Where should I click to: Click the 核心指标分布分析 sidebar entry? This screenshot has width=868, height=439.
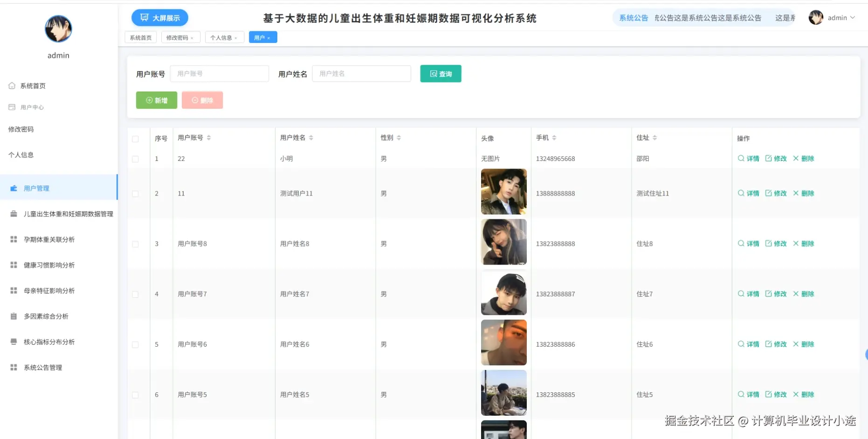coord(48,341)
